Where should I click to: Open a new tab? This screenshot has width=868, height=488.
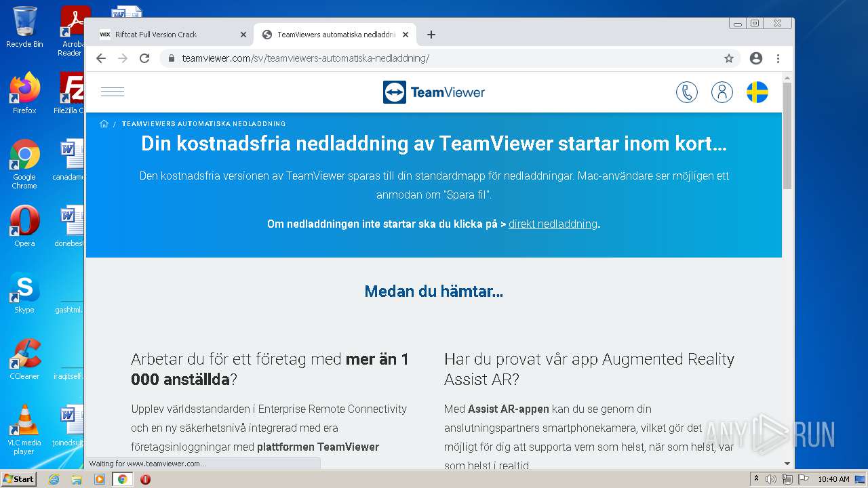(x=431, y=35)
